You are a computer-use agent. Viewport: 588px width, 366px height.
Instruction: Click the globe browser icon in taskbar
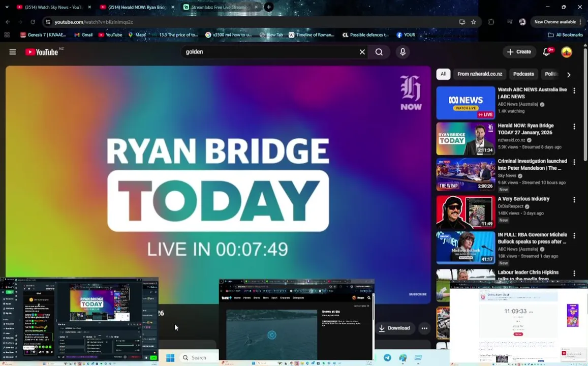tap(403, 358)
